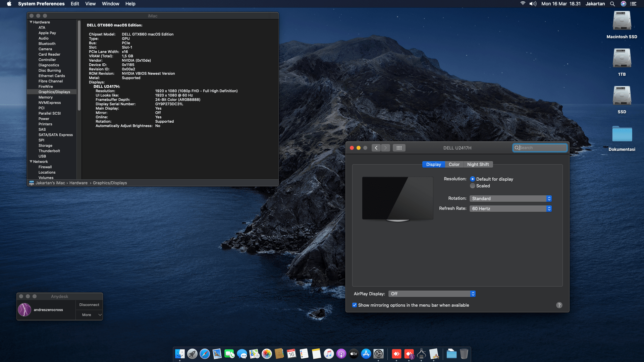Select Bluetooth in the hardware list
Viewport: 644px width, 362px height.
point(47,44)
